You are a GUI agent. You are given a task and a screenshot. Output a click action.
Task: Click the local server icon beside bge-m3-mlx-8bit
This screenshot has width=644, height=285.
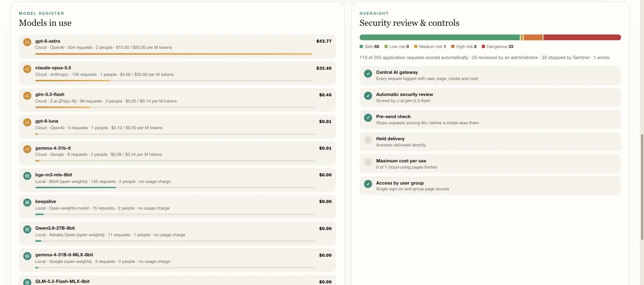(27, 176)
